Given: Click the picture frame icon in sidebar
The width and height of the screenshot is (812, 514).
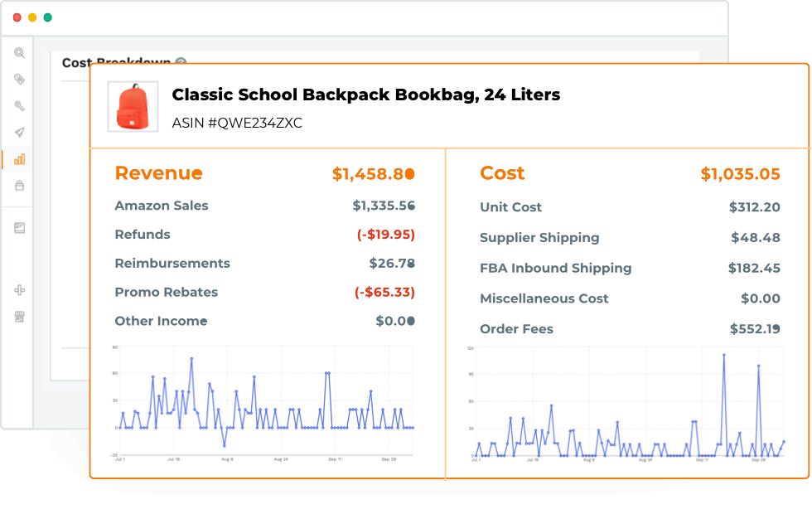Looking at the screenshot, I should [x=19, y=227].
